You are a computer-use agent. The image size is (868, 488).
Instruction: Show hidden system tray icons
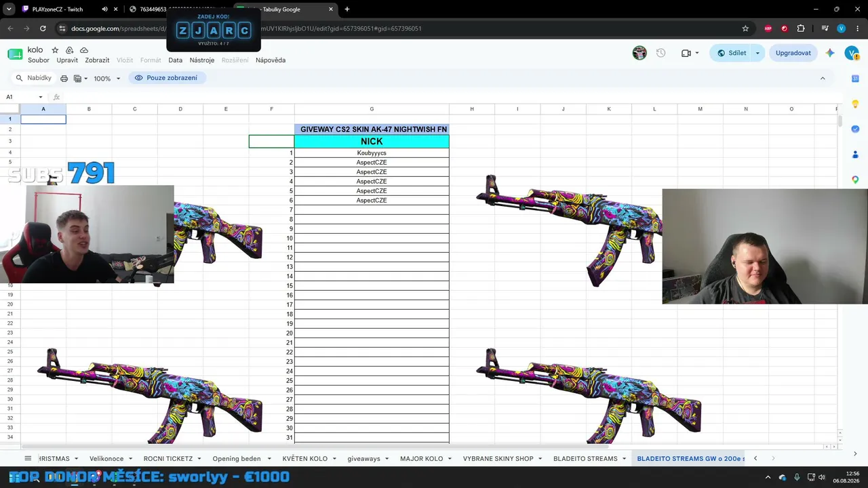pos(768,477)
